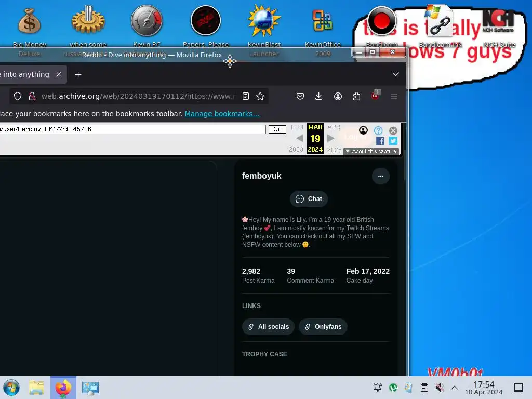The image size is (532, 399).
Task: Toggle muted volume tray icon
Action: (440, 388)
